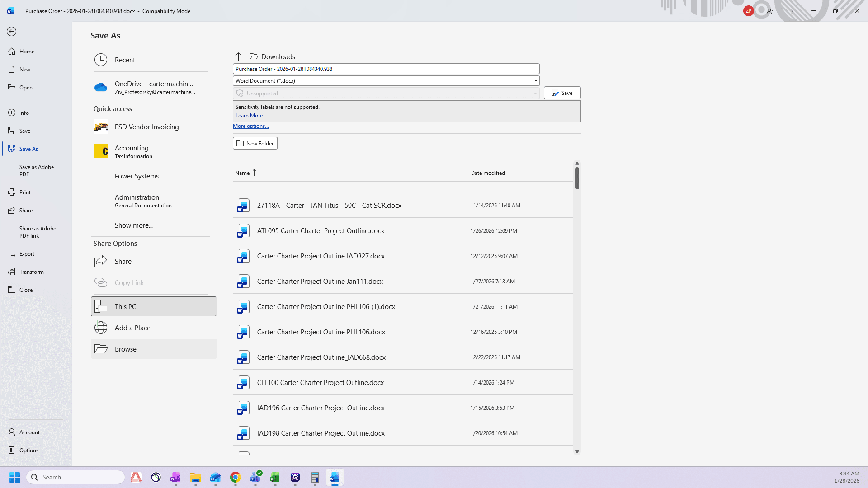Select ATL095 Carter Charter Project Outline.docx

[402, 230]
